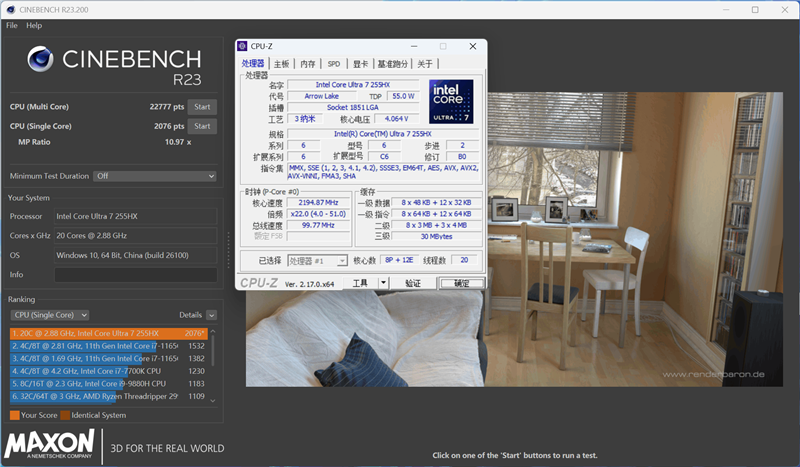Close the CPU-Z window

click(471, 46)
